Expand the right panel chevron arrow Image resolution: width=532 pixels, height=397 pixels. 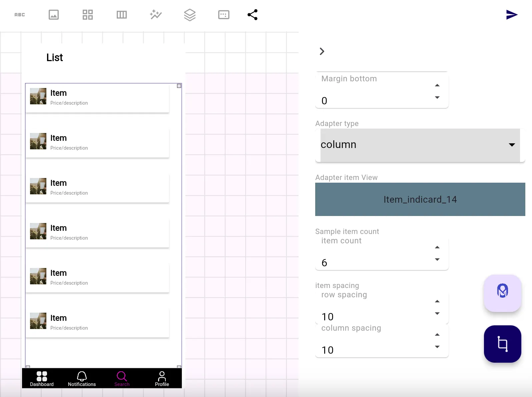pyautogui.click(x=322, y=51)
